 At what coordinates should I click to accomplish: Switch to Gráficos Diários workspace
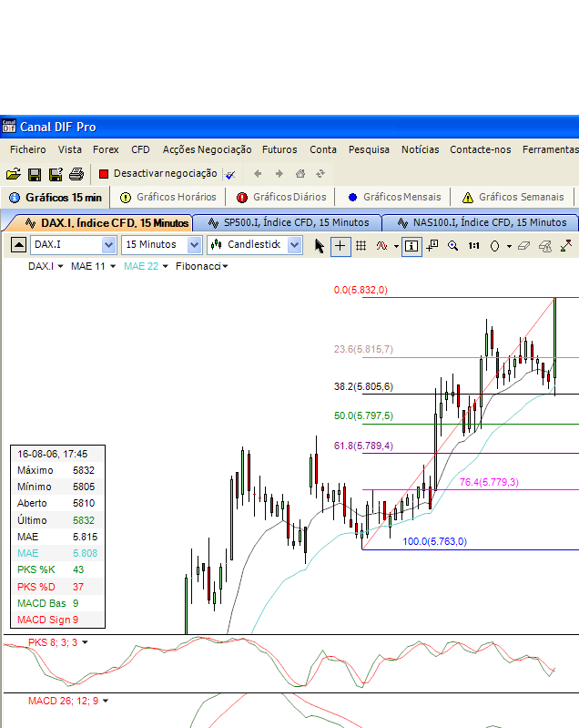(x=281, y=198)
